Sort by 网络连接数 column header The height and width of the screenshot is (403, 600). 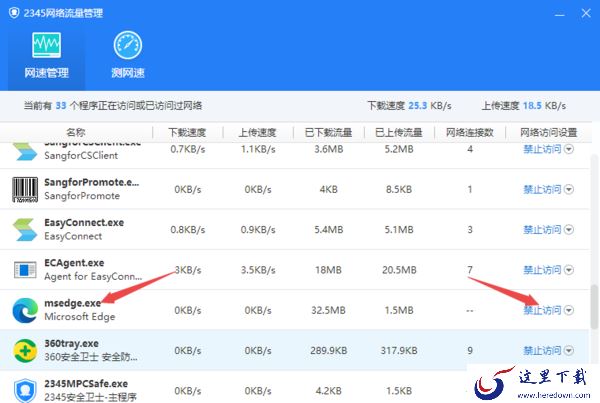tap(470, 132)
